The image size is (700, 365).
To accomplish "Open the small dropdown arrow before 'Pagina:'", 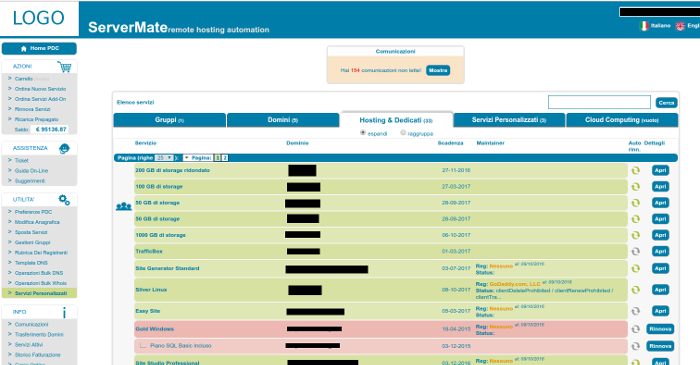I will click(x=187, y=158).
